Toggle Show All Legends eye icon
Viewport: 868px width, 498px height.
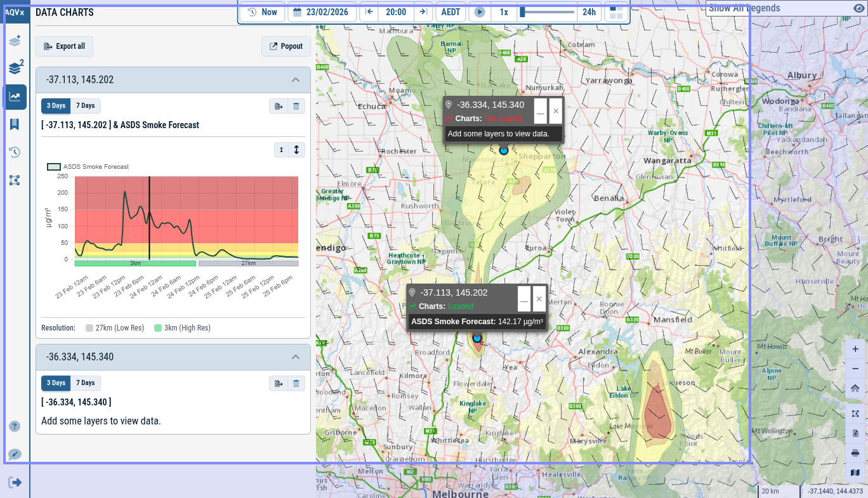[x=858, y=8]
